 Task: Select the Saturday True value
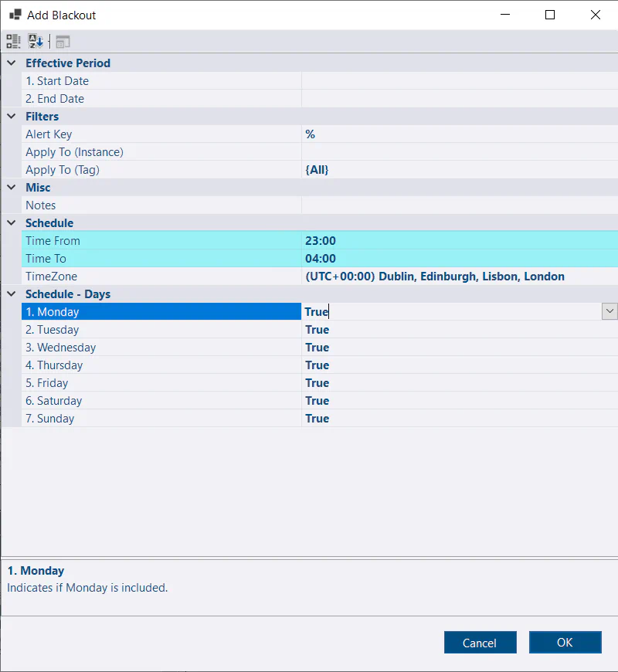tap(317, 401)
